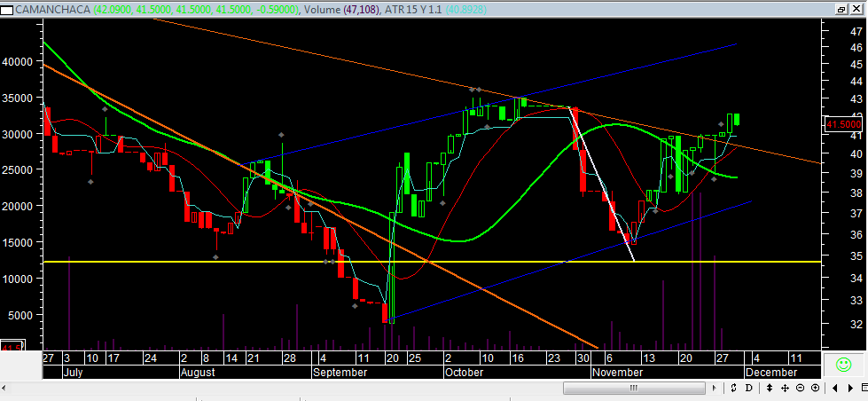Click the August month label

coord(198,373)
